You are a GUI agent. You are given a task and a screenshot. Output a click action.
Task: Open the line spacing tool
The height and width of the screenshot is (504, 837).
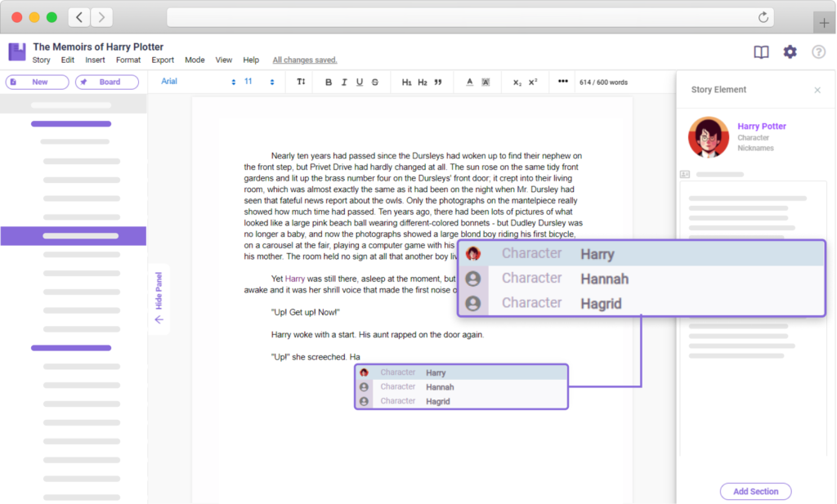pos(301,82)
